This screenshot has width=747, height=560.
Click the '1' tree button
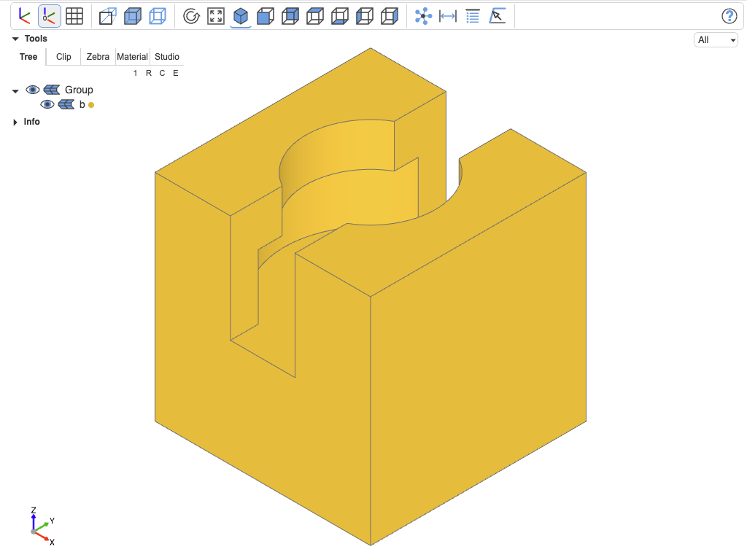135,73
